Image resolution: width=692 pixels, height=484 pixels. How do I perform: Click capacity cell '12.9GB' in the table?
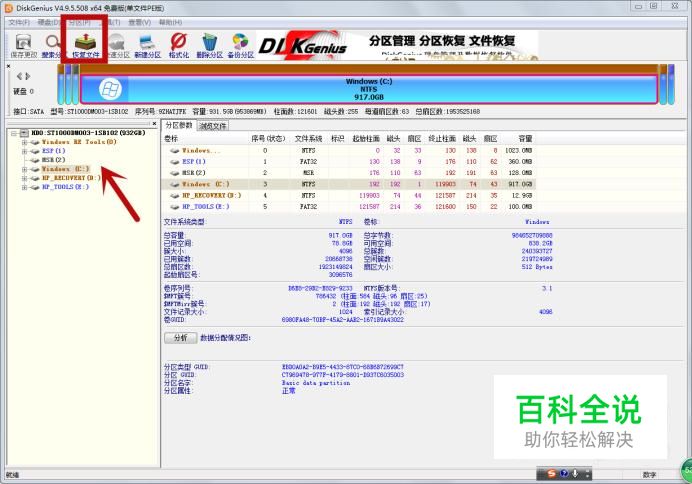tap(520, 195)
